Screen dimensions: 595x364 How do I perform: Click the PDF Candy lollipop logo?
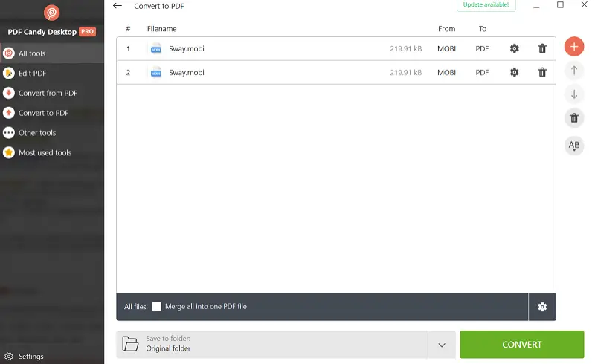51,13
